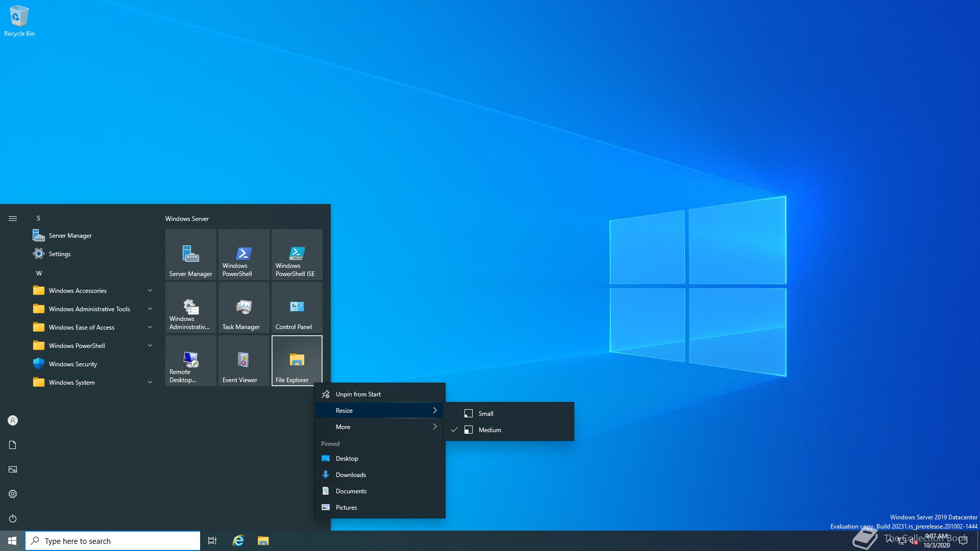
Task: Open pinned Documents from the context menu
Action: point(379,491)
